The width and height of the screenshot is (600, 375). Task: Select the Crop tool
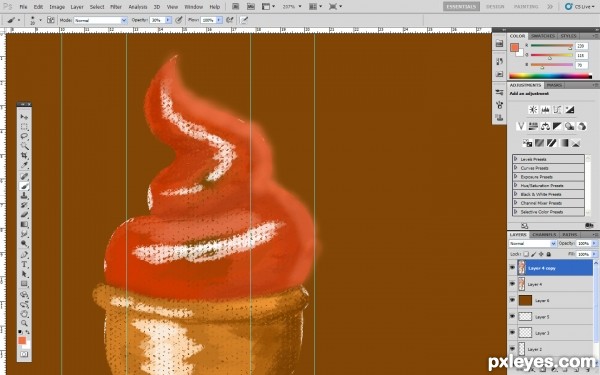(x=24, y=155)
